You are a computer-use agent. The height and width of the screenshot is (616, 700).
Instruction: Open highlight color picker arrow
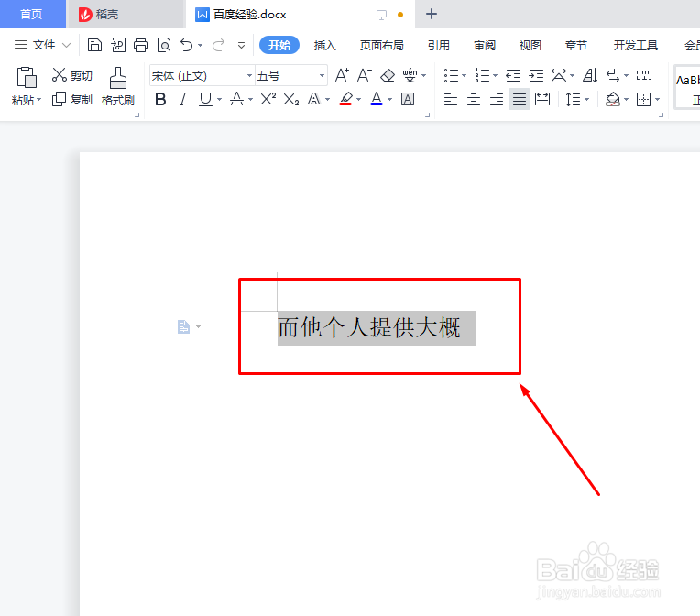(x=359, y=99)
